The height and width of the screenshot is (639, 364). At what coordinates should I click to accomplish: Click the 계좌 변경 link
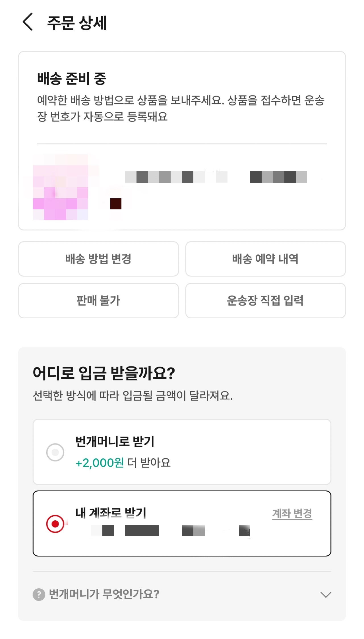point(292,514)
